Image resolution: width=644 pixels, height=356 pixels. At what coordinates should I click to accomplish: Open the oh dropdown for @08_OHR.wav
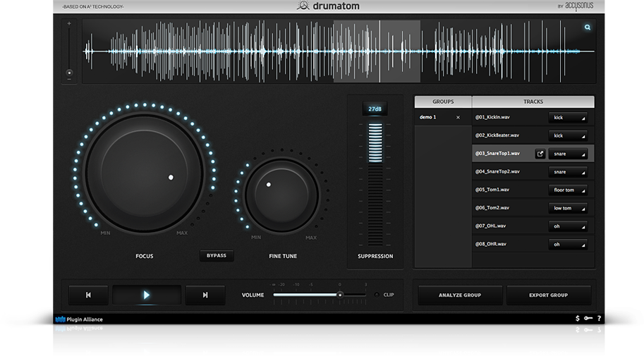[x=568, y=244]
